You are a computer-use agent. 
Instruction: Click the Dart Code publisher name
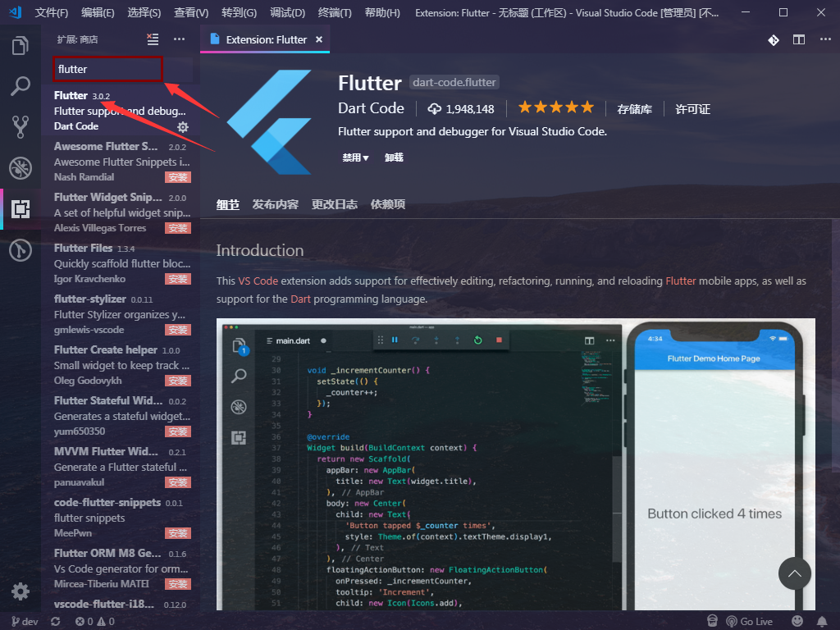coord(371,108)
